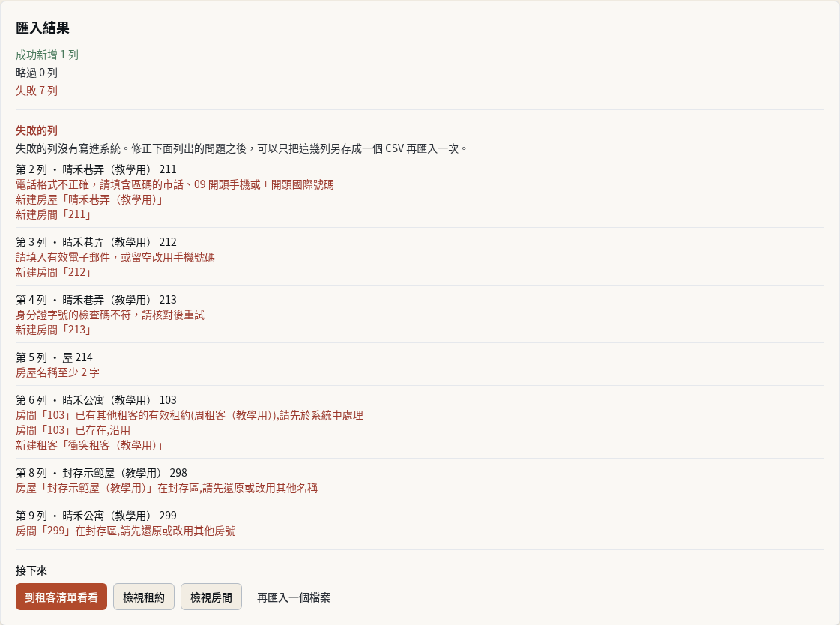Click the 電話格式不正確 error message
The height and width of the screenshot is (625, 840).
[175, 185]
